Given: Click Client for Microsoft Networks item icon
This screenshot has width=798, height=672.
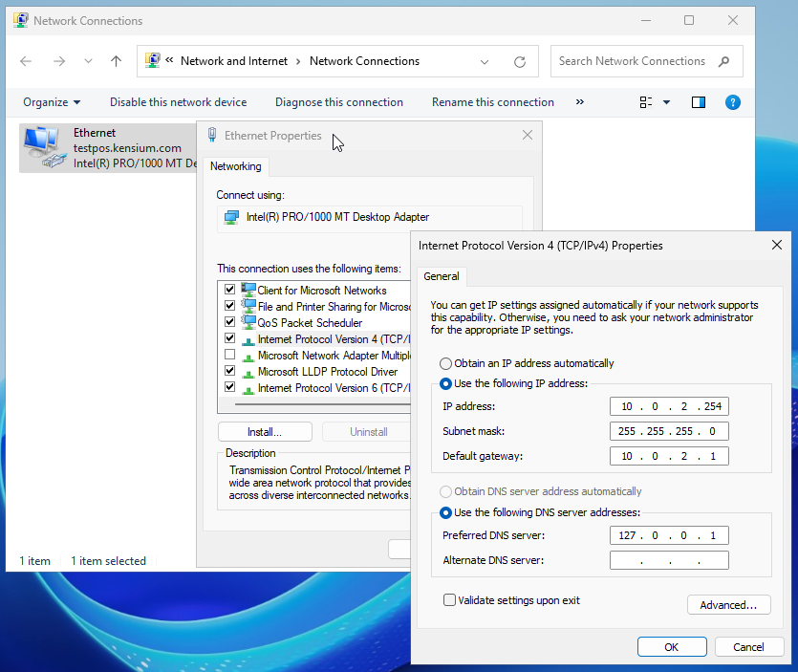Looking at the screenshot, I should (248, 290).
